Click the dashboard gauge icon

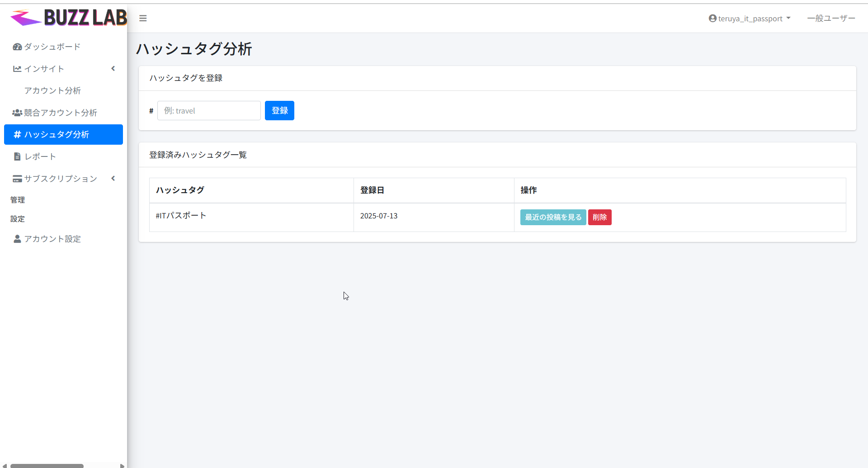coord(17,47)
